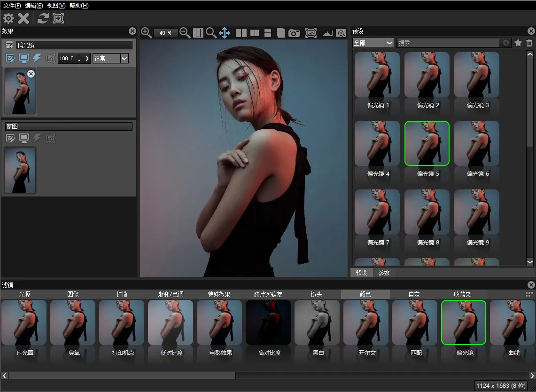Viewport: 536px width, 392px height.
Task: Toggle the vertical split comparison view
Action: 255,33
